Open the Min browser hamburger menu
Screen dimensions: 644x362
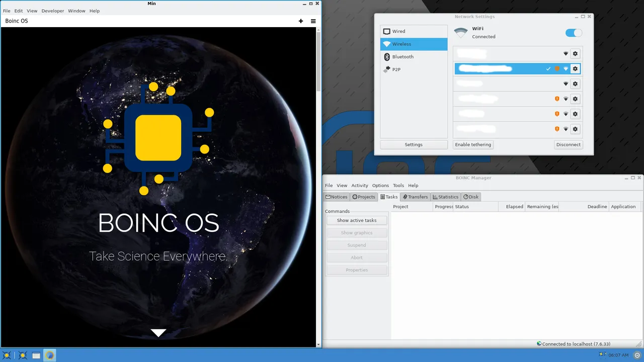coord(313,21)
